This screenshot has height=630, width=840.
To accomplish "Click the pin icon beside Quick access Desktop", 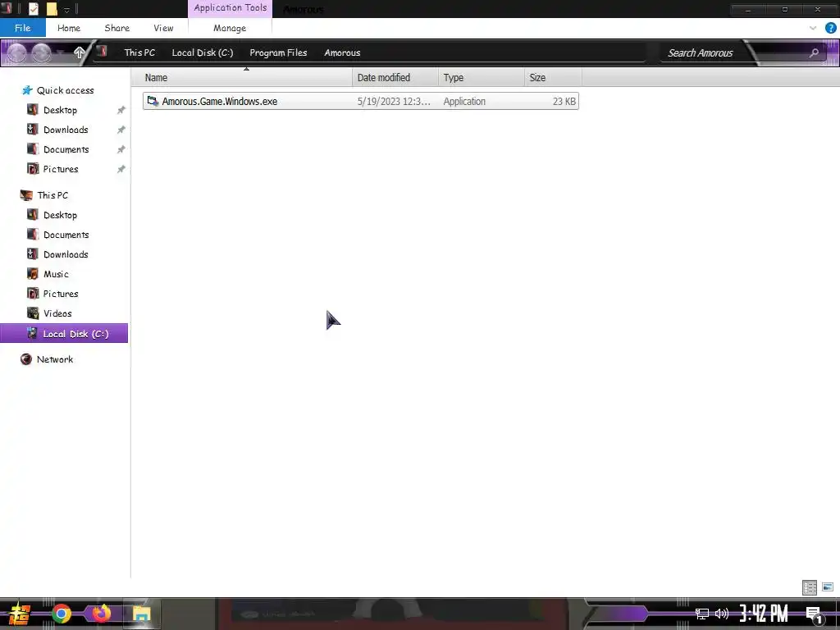I will click(x=121, y=110).
